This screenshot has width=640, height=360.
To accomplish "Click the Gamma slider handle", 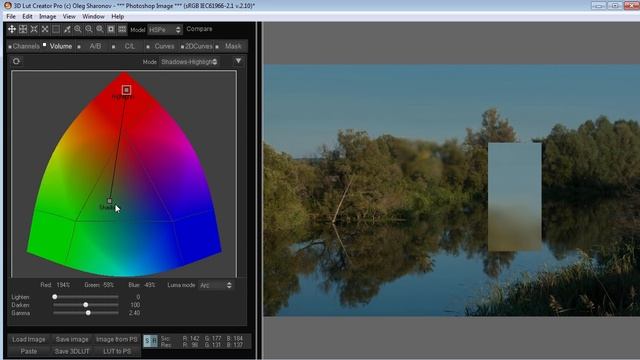I will [x=88, y=313].
